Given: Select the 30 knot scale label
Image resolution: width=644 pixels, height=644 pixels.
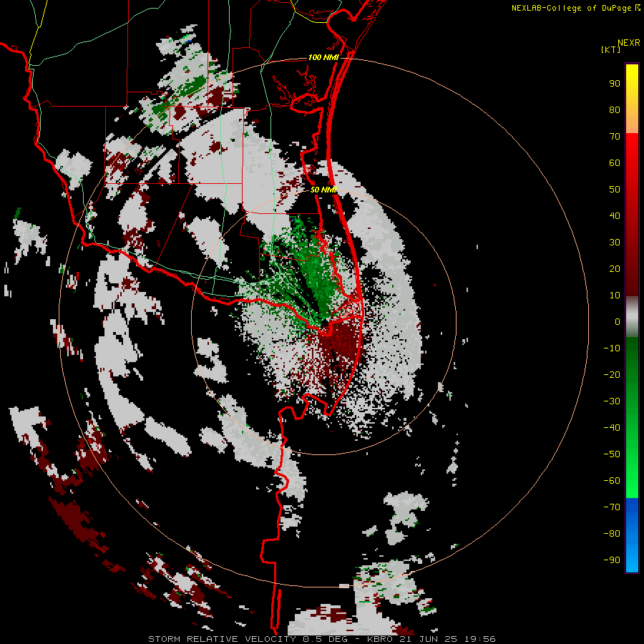Looking at the screenshot, I should coord(615,243).
